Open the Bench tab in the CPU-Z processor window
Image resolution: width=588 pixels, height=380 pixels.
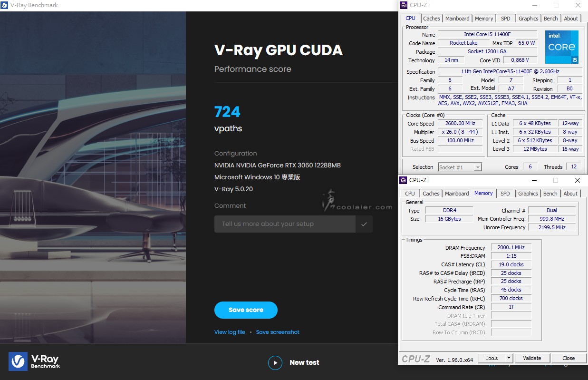551,19
